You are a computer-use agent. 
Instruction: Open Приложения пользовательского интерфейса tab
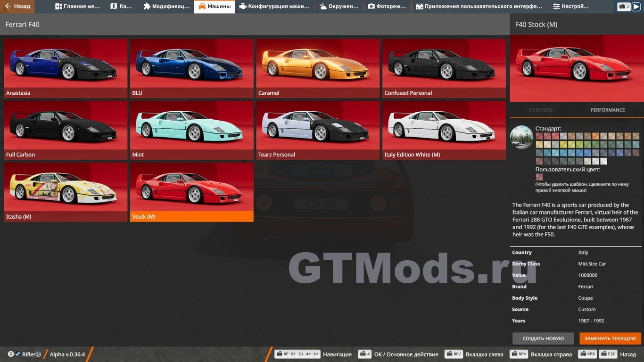479,7
